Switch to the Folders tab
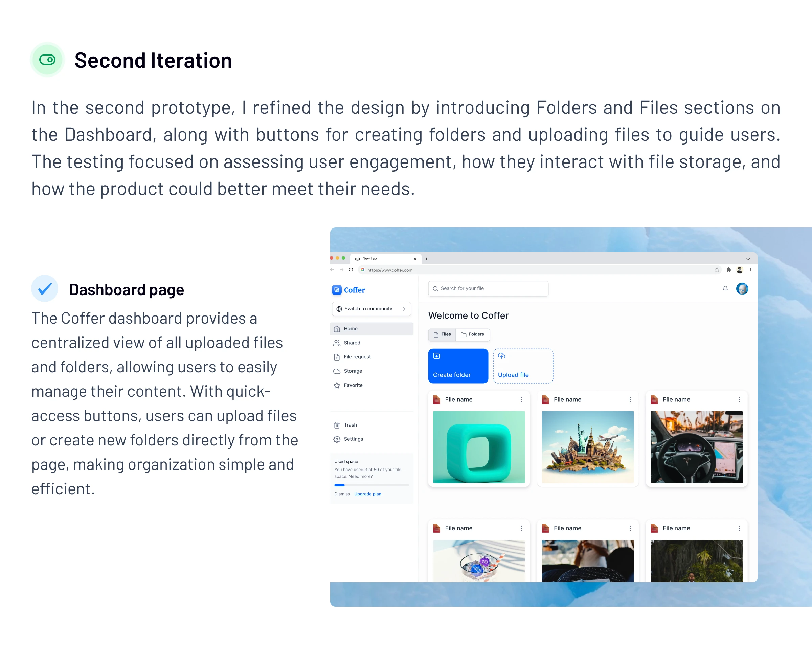 pyautogui.click(x=473, y=334)
